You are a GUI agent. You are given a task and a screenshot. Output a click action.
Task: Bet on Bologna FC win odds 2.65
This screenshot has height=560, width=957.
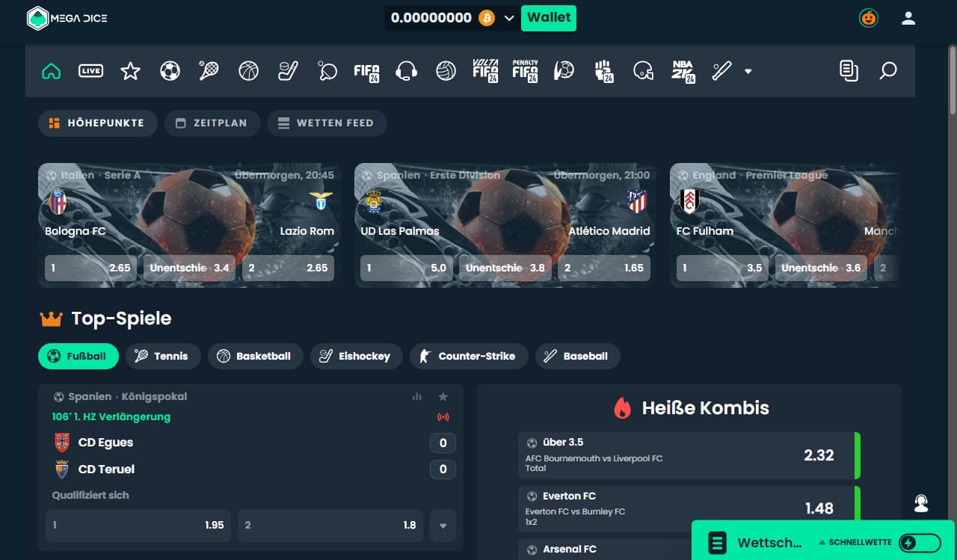tap(90, 268)
